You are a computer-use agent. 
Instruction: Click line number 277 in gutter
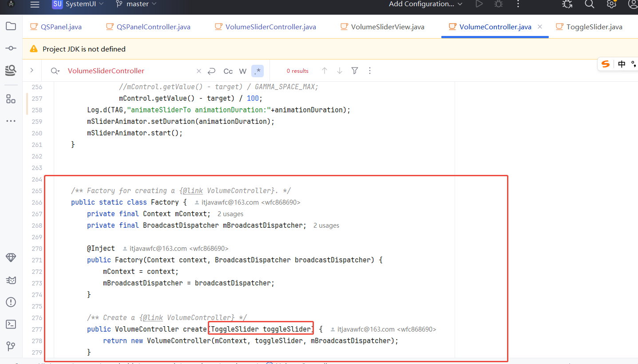(37, 329)
